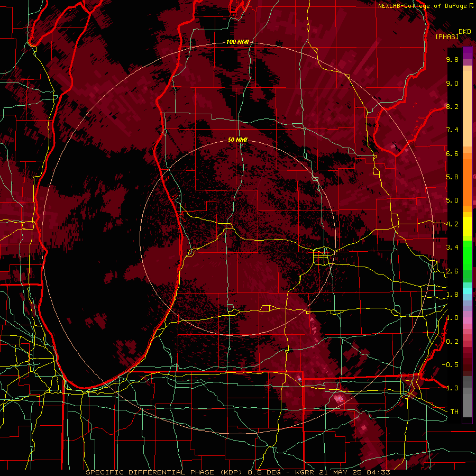Click the TH threshold label on the scale
Screen dimensions: 476x476
click(454, 412)
